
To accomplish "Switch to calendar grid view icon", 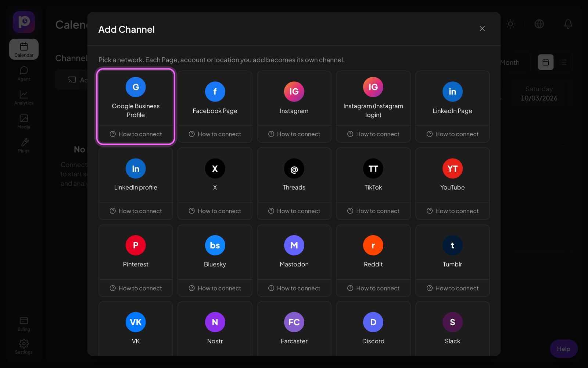I will pos(546,62).
